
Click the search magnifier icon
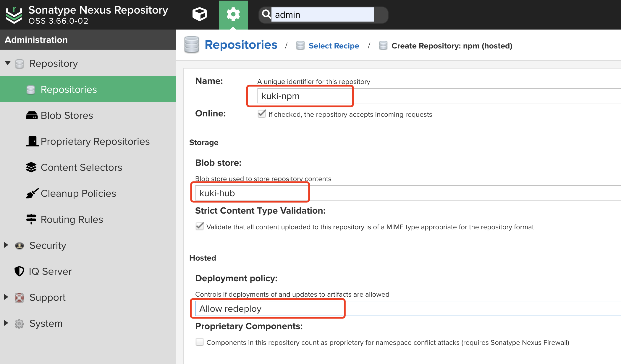tap(266, 14)
